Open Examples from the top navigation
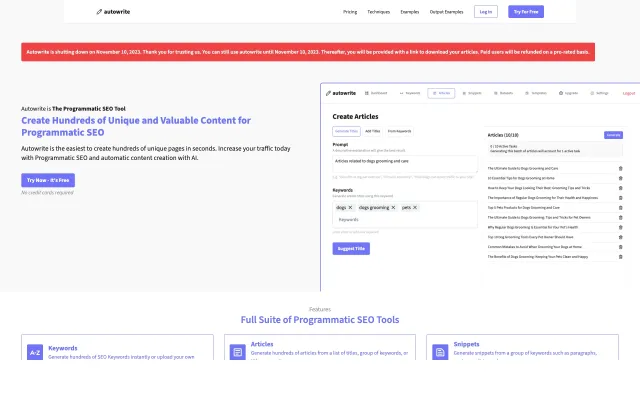The height and width of the screenshot is (400, 640). [x=410, y=12]
